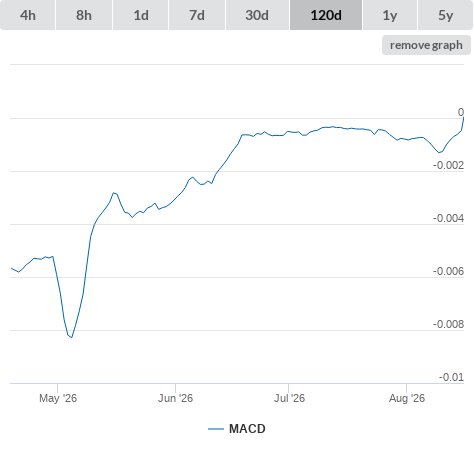Click the MACD line's final point near zero

tap(463, 117)
